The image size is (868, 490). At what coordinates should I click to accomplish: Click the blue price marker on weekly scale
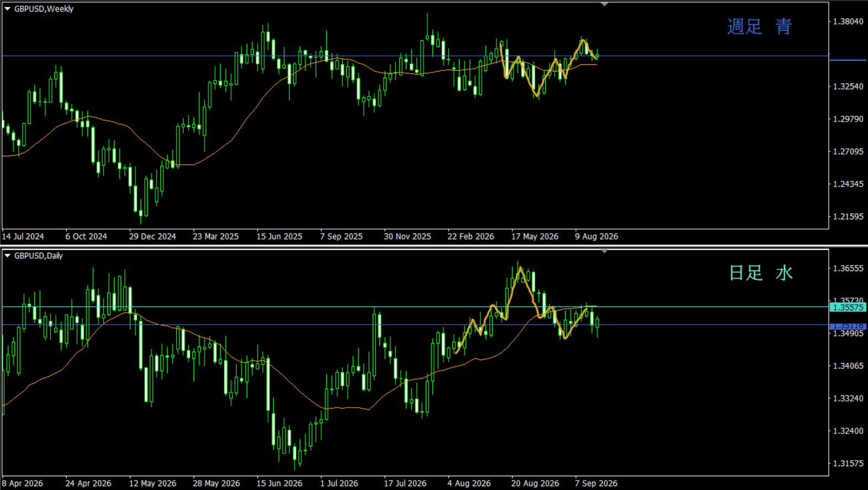848,60
